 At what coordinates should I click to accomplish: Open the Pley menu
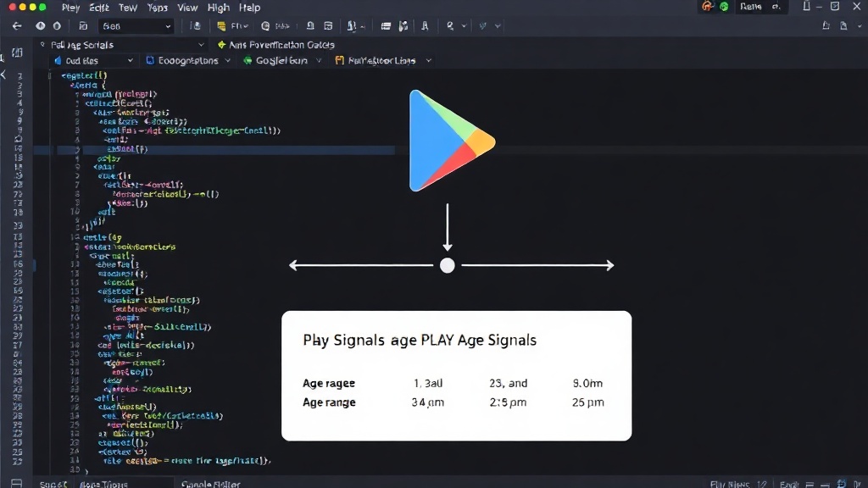(x=70, y=8)
